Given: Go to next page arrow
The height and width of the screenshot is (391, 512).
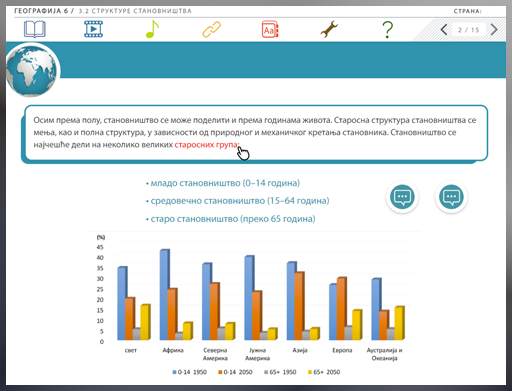Looking at the screenshot, I should (x=494, y=30).
